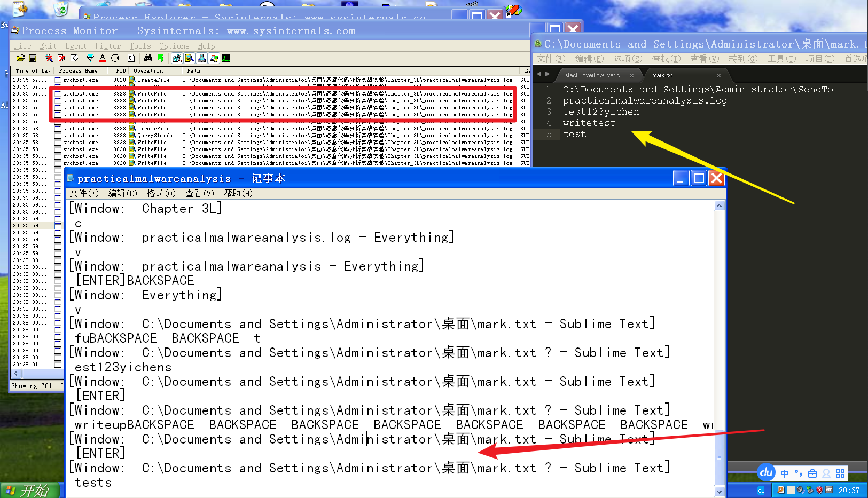Toggle Show Profiling Events graph icon
Viewport: 868px width, 498px height.
click(x=226, y=58)
